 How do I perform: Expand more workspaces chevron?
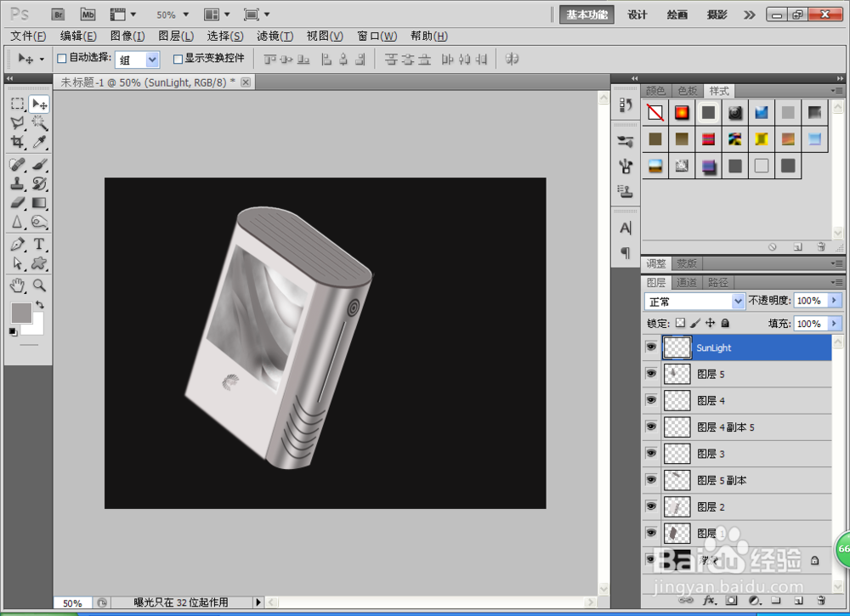coord(749,14)
